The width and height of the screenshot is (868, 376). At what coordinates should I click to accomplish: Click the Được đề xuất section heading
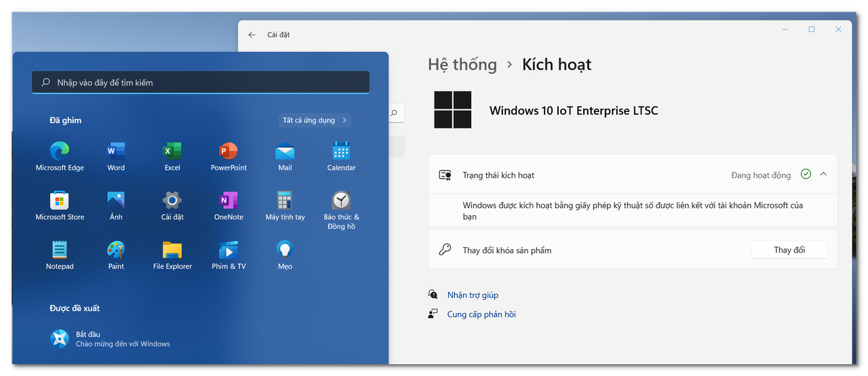click(75, 308)
